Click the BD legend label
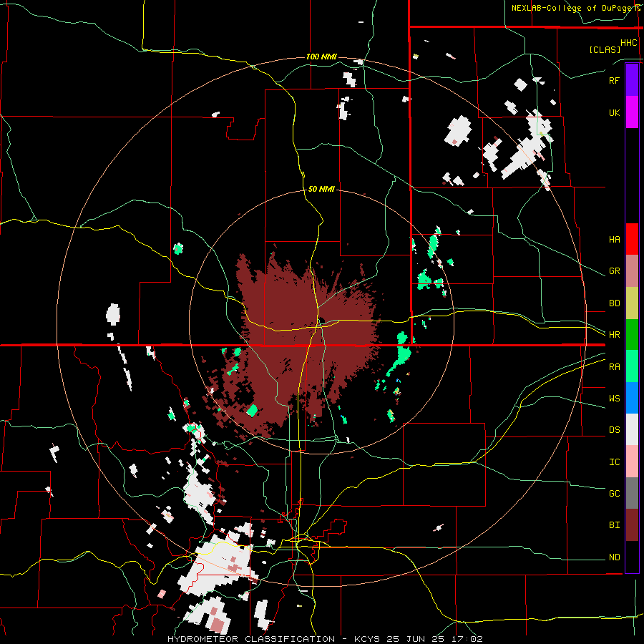Viewport: 644px width, 644px height. [614, 303]
